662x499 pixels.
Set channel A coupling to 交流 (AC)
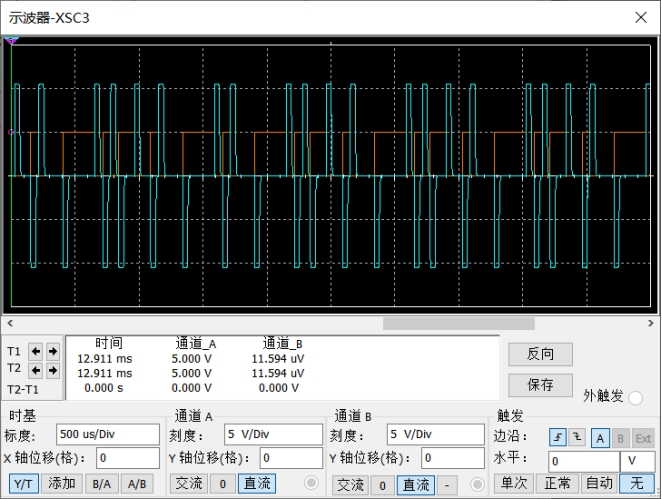point(189,483)
